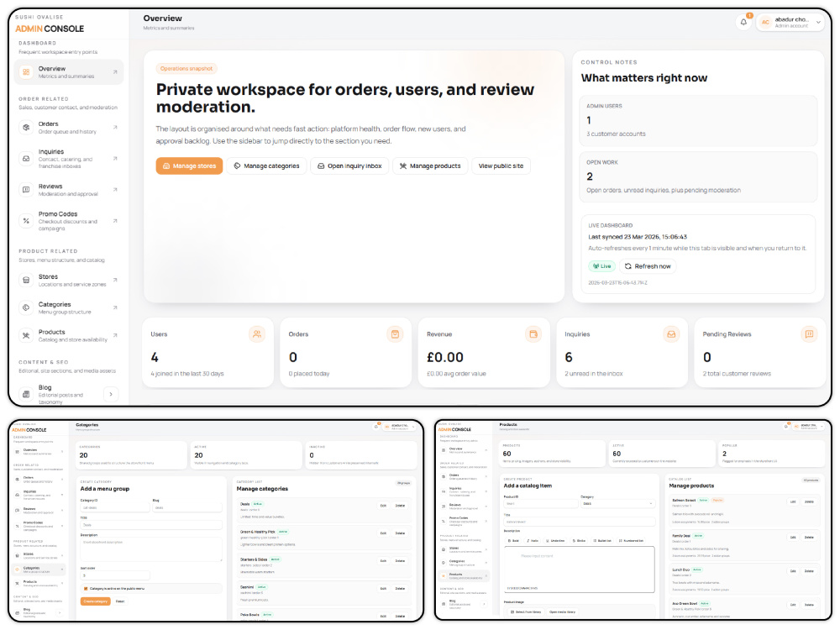Click the Blog newspaper icon in main sidebar
Screen dimensions: 840x630
(26, 394)
